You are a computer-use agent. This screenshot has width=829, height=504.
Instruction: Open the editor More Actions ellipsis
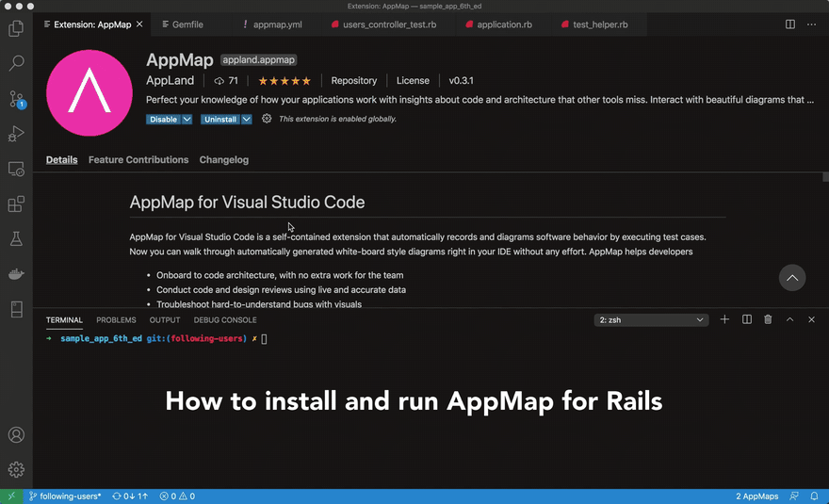coord(811,24)
